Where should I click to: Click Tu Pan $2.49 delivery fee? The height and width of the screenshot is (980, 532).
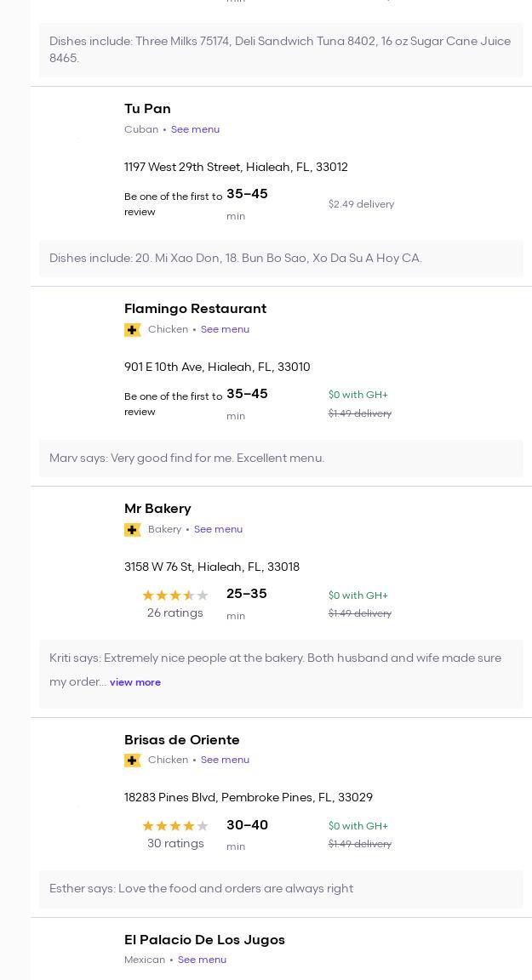pyautogui.click(x=361, y=204)
